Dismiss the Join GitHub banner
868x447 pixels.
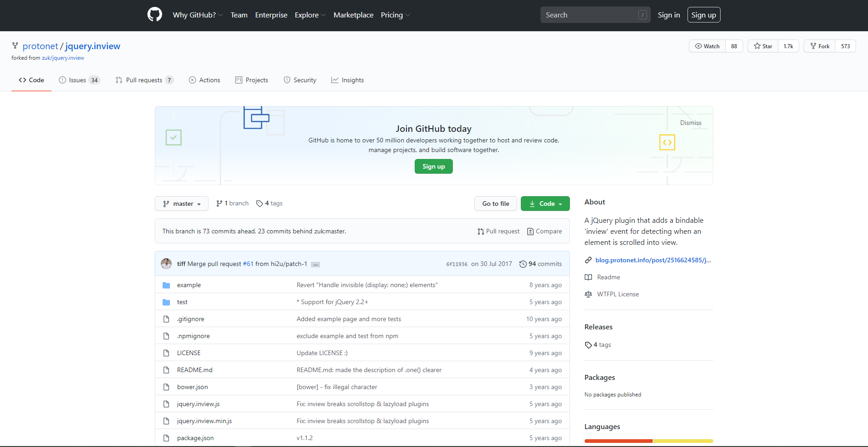point(690,123)
